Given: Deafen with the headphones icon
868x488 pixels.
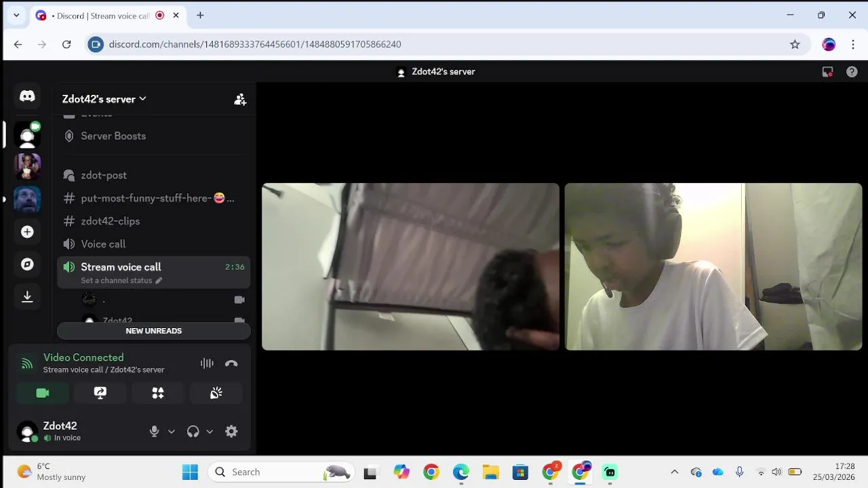Looking at the screenshot, I should [x=193, y=431].
